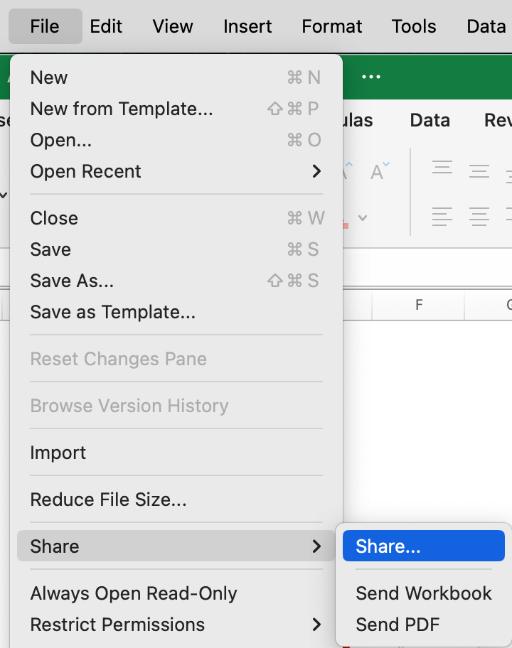
Task: Select Send Workbook option
Action: 424,593
